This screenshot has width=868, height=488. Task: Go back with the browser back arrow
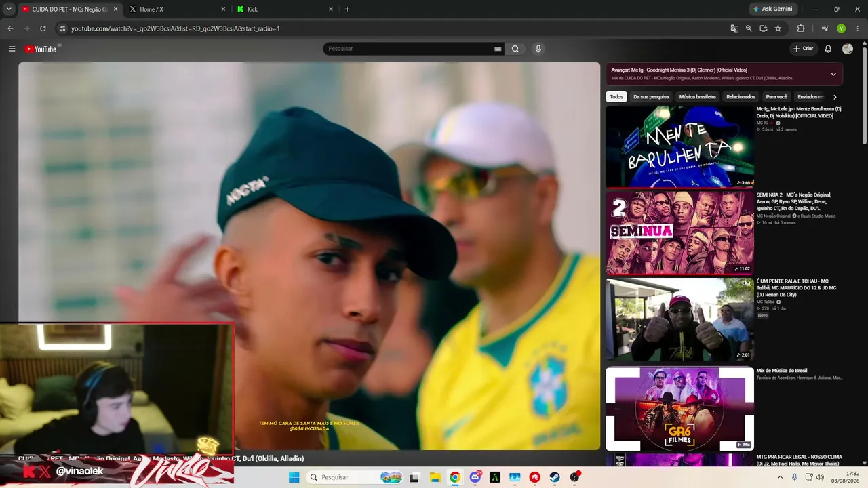click(10, 28)
